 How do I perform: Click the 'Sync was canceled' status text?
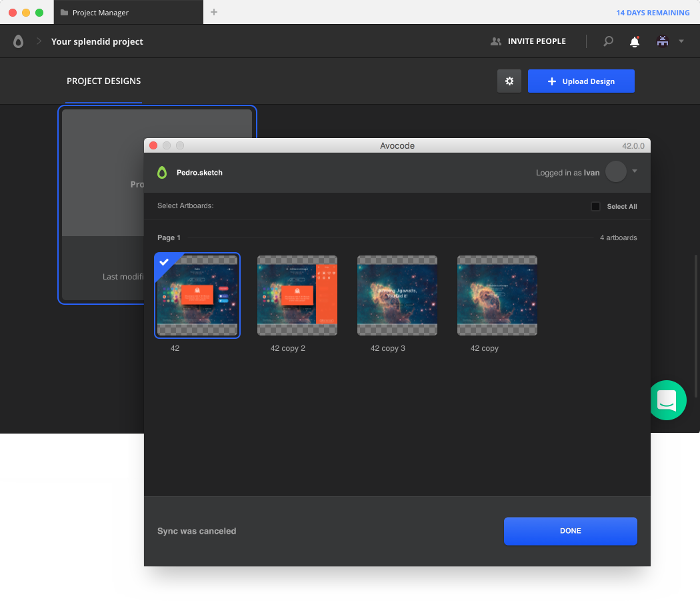(x=197, y=531)
